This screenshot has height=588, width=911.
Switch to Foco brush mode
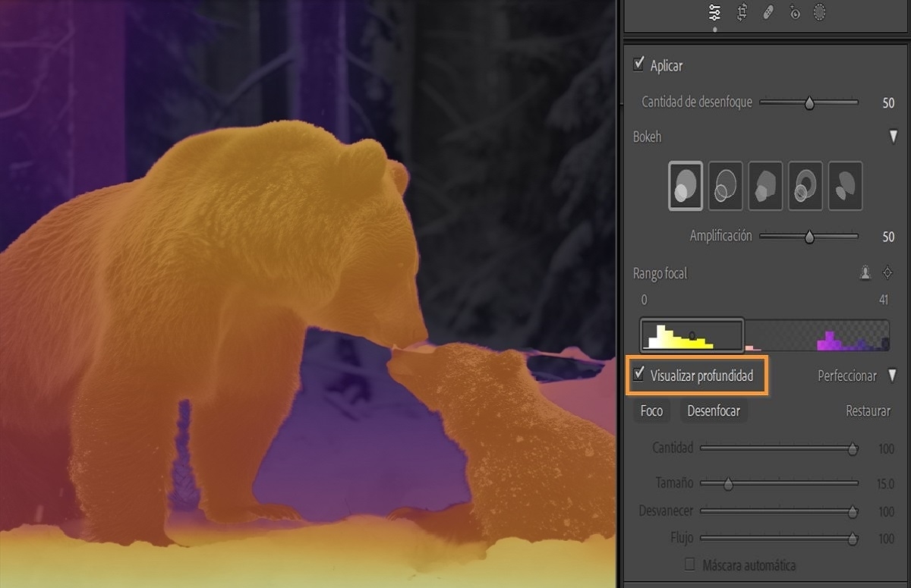[651, 410]
